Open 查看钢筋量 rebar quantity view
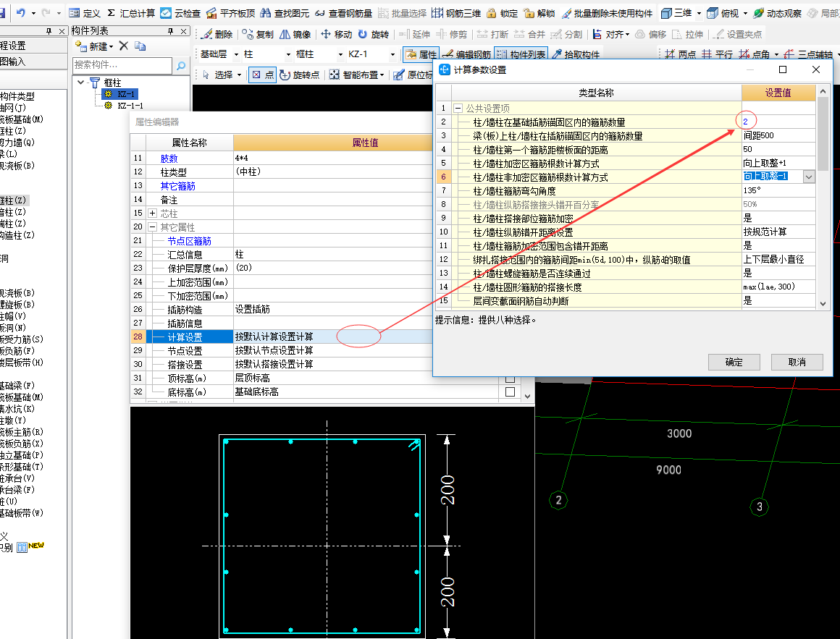The image size is (840, 639). [343, 13]
